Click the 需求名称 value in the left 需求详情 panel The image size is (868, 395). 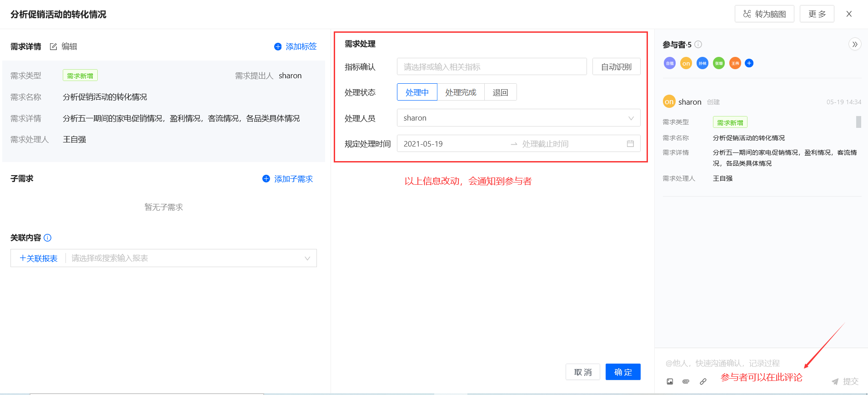click(105, 97)
